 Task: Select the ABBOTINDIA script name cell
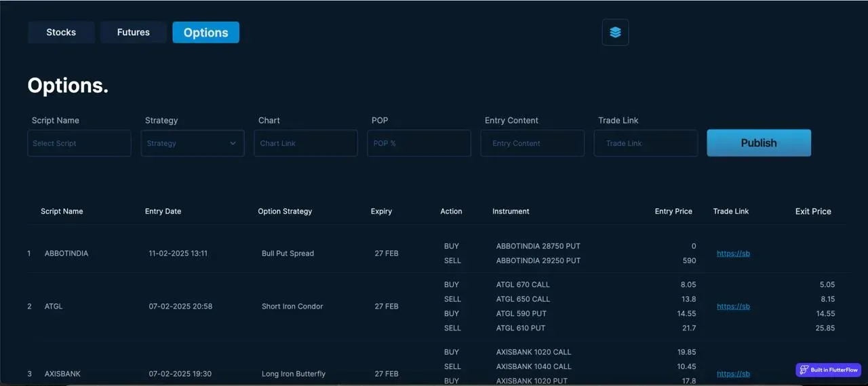(66, 253)
